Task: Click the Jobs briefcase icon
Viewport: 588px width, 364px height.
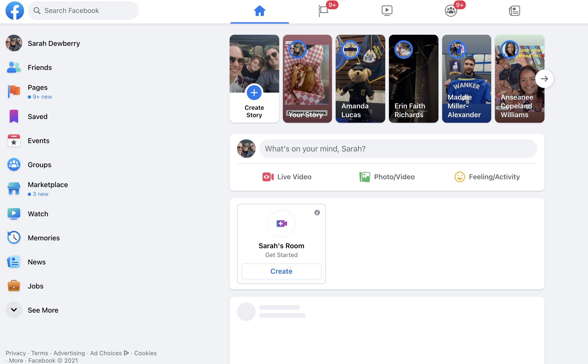Action: click(14, 286)
